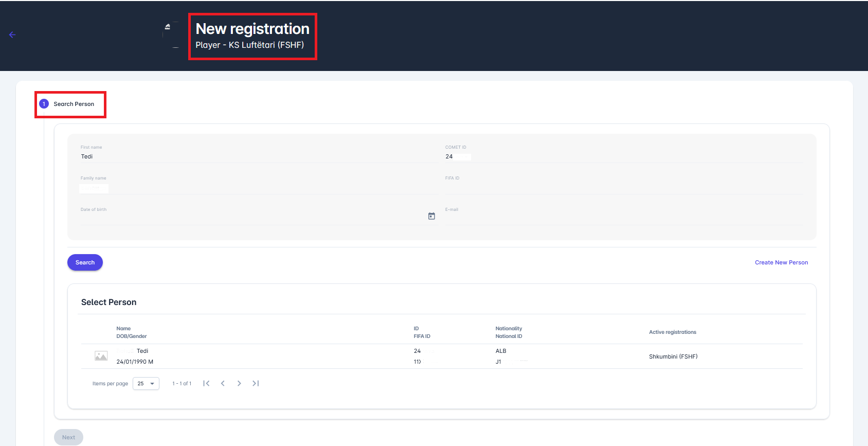Open the date of birth calendar picker

point(431,216)
